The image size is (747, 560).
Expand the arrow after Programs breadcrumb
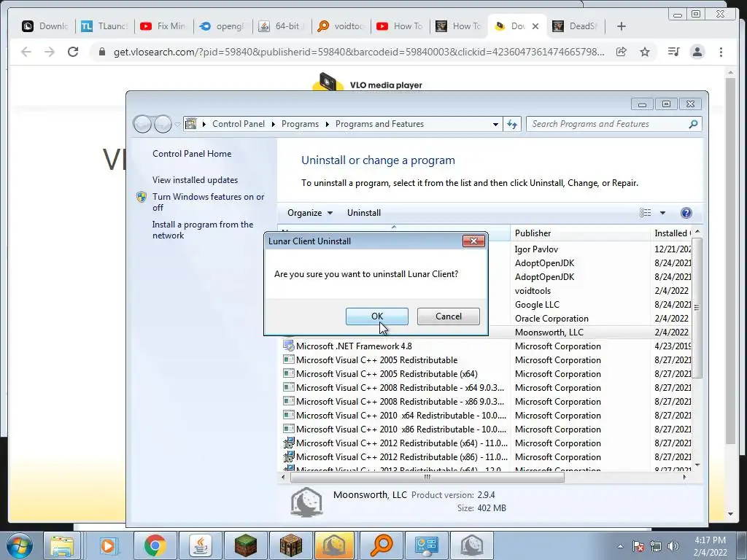click(328, 124)
